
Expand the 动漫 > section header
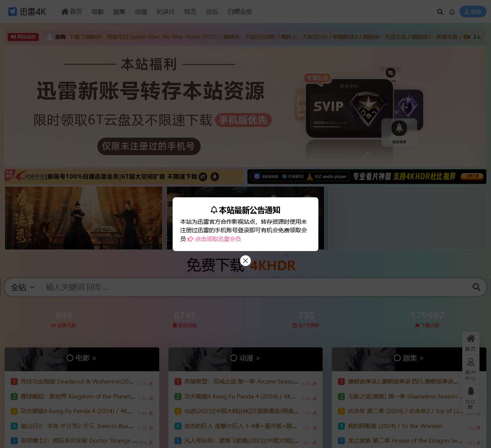point(245,358)
